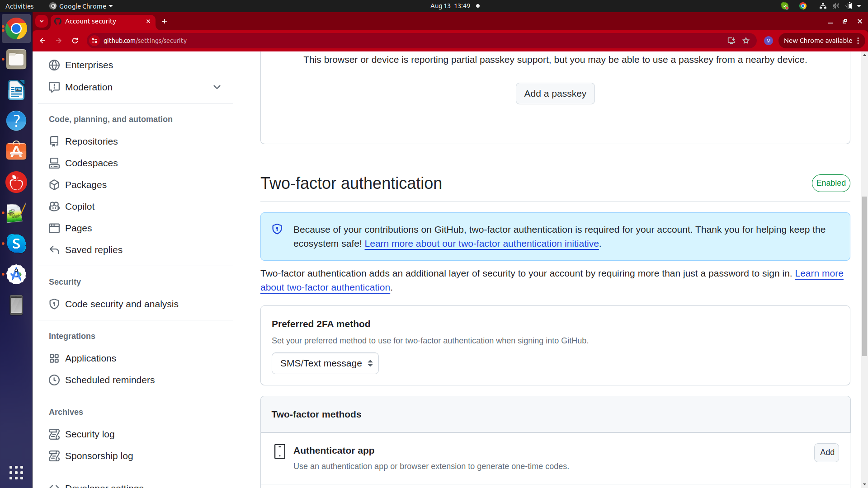Open Skype from the dock

tap(16, 244)
